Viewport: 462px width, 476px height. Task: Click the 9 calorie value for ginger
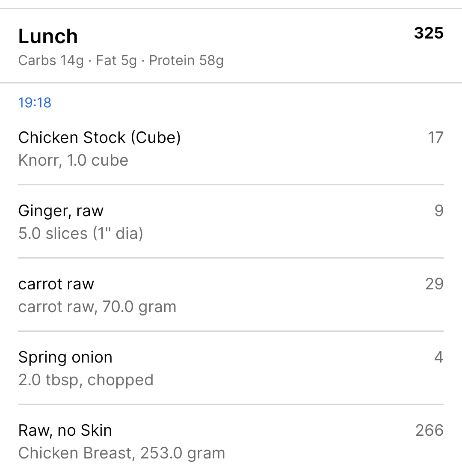click(439, 211)
